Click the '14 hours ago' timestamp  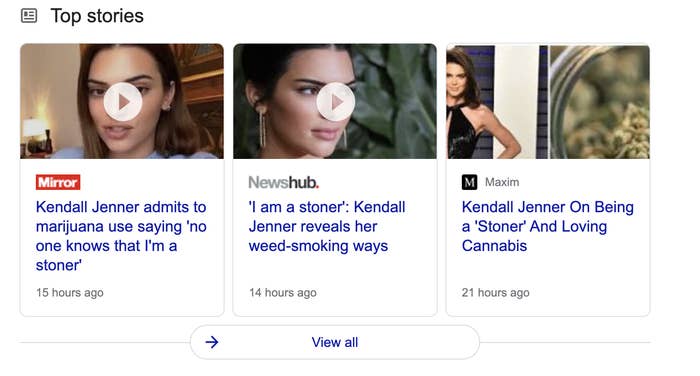(x=283, y=293)
